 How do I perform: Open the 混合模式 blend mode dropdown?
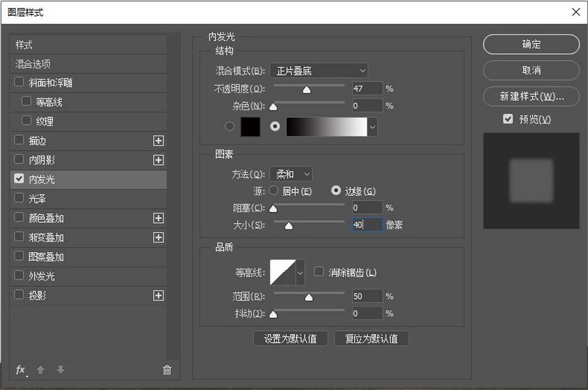(x=318, y=71)
